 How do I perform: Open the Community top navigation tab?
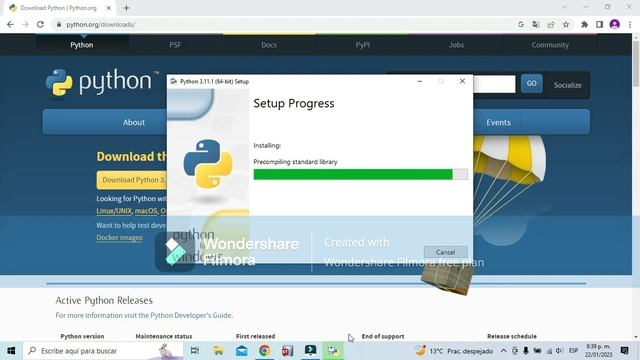pyautogui.click(x=550, y=45)
